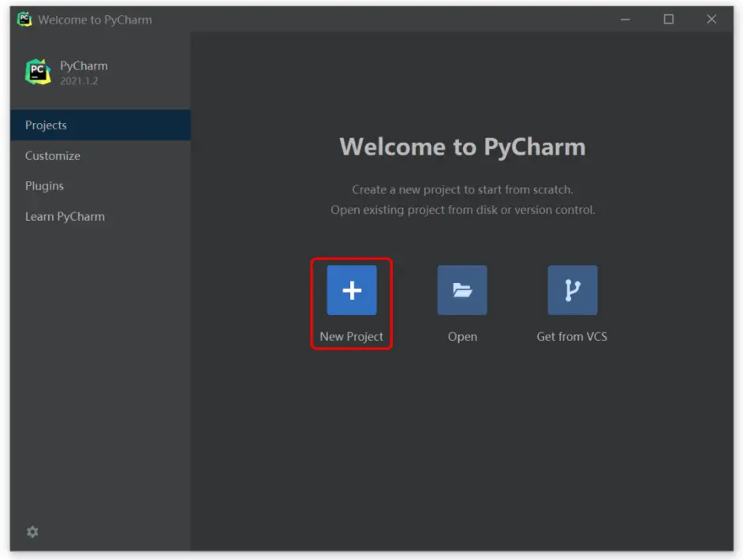
Task: Click the New Project label
Action: [x=351, y=337]
